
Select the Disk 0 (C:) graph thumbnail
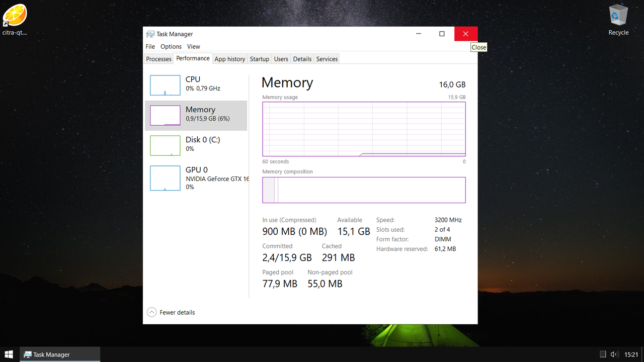click(x=165, y=146)
